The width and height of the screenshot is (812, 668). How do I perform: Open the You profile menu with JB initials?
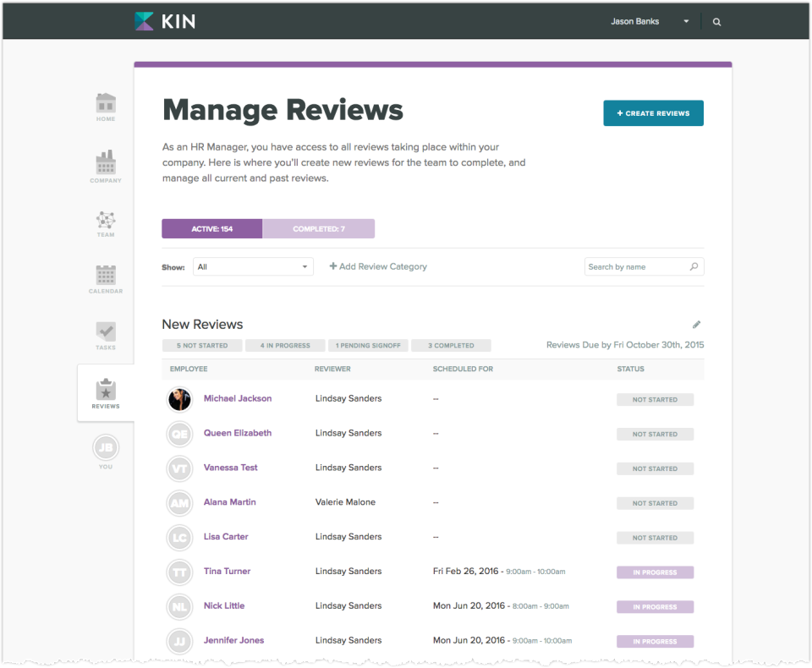coord(105,448)
